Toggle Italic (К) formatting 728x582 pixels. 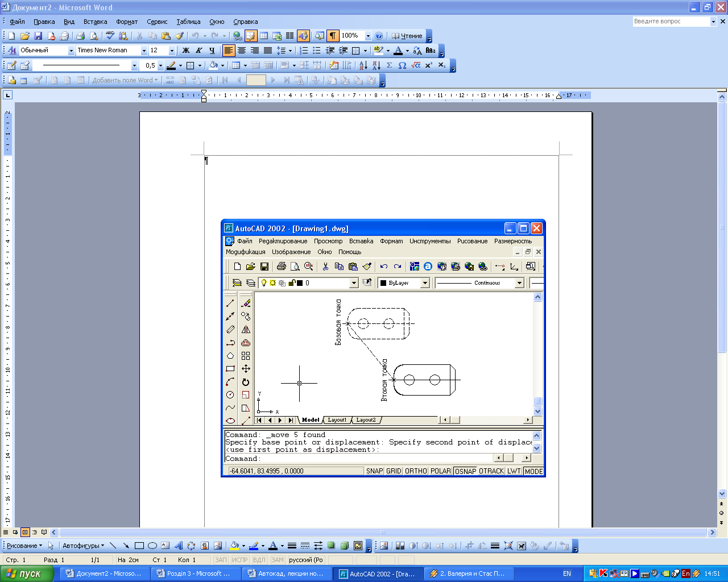click(198, 51)
